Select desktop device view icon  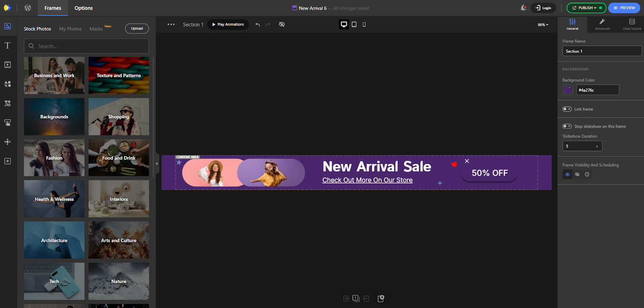[x=344, y=25]
